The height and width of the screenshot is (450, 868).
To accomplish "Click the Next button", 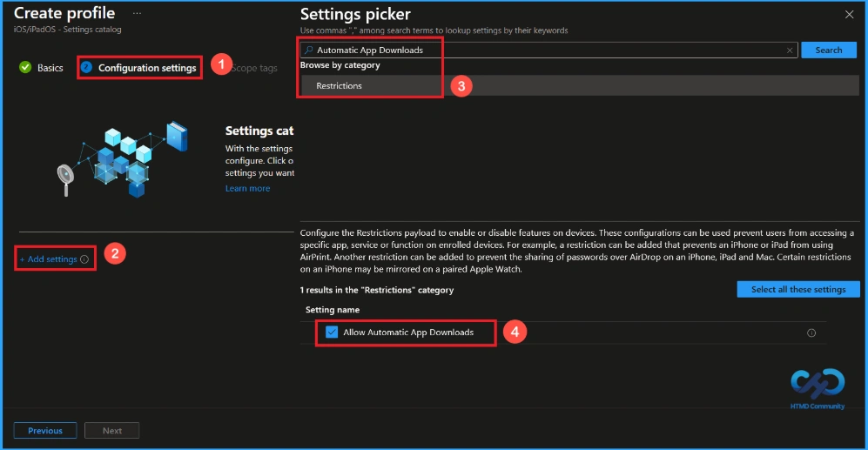I will [111, 430].
